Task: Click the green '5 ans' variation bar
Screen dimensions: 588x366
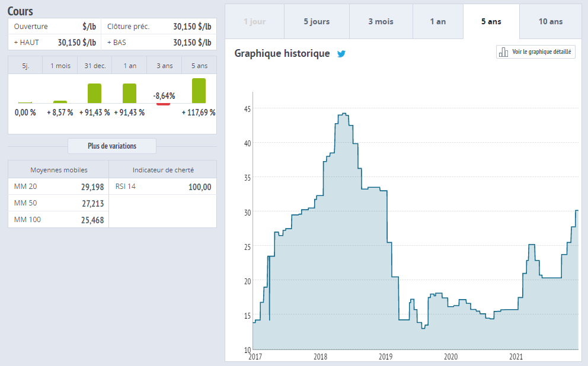Action: 199,91
